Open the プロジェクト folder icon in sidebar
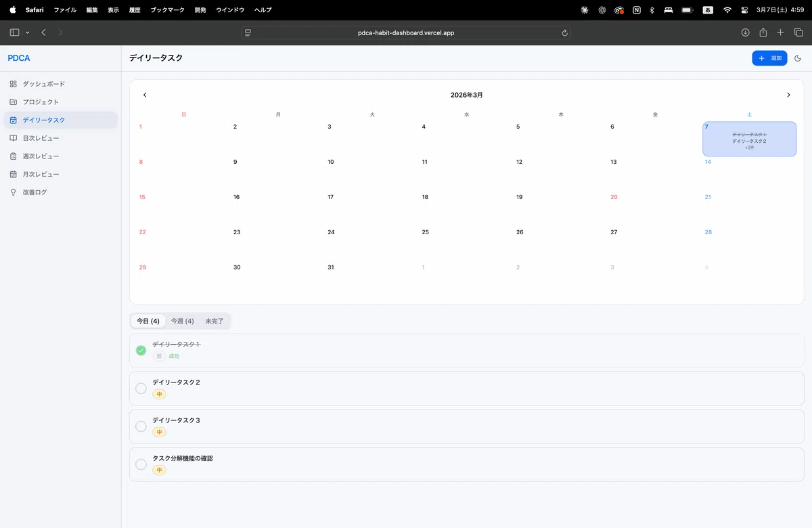This screenshot has width=812, height=528. pyautogui.click(x=14, y=102)
